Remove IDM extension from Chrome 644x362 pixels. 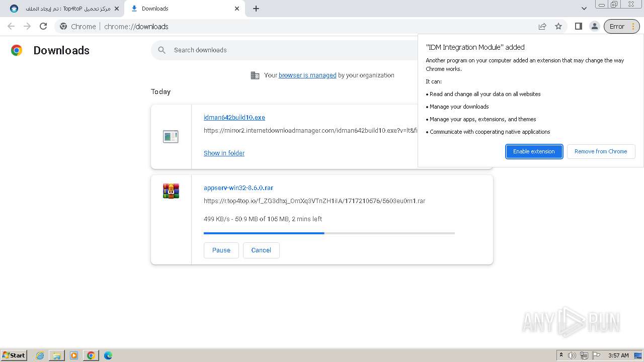pyautogui.click(x=601, y=151)
